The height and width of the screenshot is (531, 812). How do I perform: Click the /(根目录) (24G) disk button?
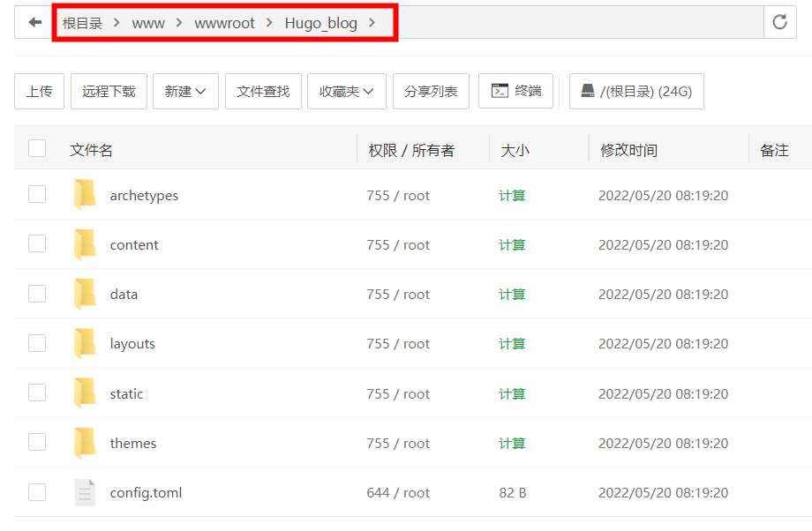pyautogui.click(x=636, y=91)
